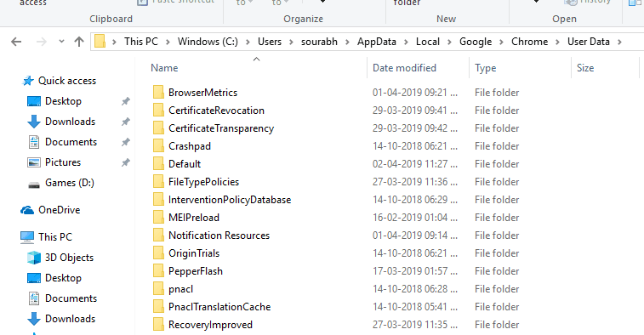Expand chevron after This PC breadcrumb
Viewport: 644px width, 335px height.
click(x=168, y=42)
